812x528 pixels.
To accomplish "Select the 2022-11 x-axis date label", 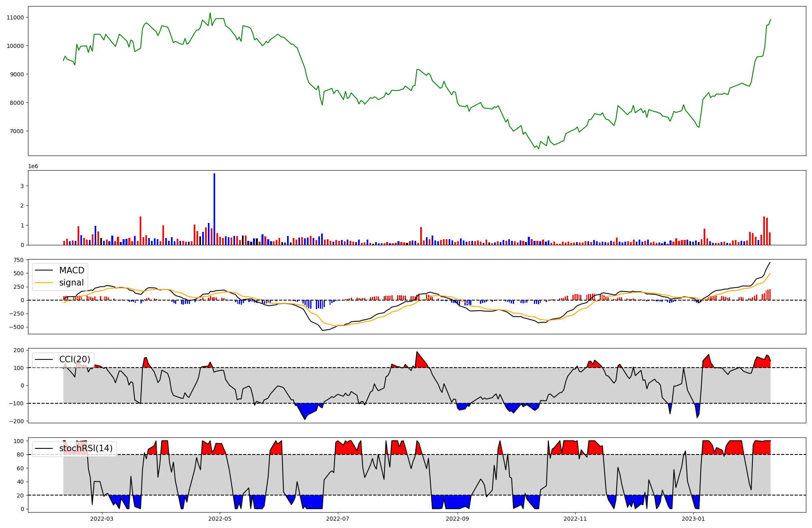I will click(x=575, y=519).
